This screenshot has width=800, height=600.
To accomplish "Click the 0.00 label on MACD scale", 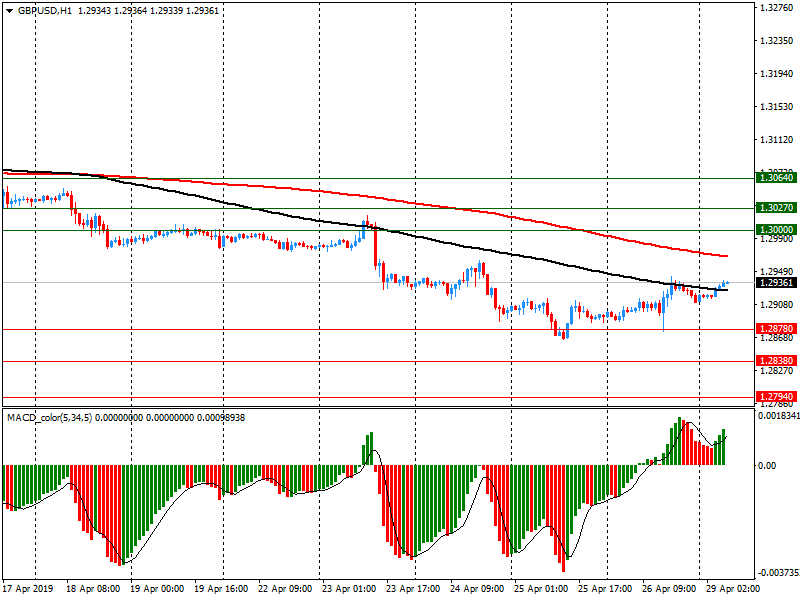I will tap(768, 466).
